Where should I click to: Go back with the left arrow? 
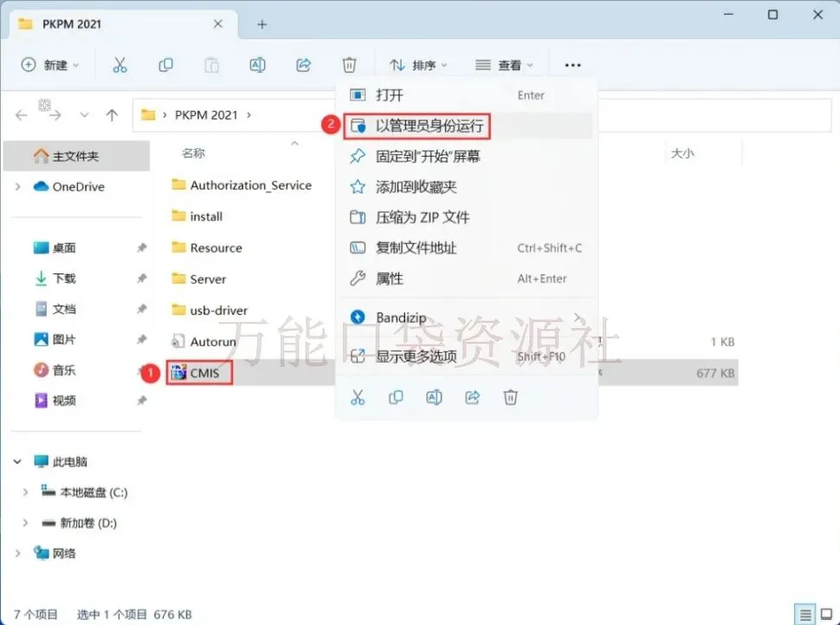tap(22, 115)
